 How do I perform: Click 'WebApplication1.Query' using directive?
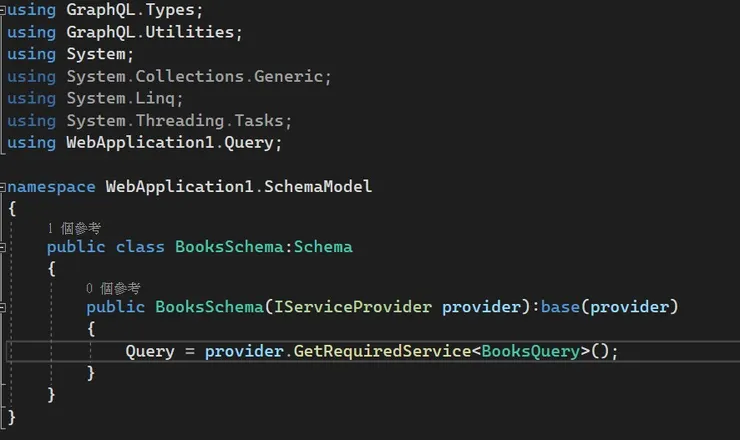click(170, 143)
